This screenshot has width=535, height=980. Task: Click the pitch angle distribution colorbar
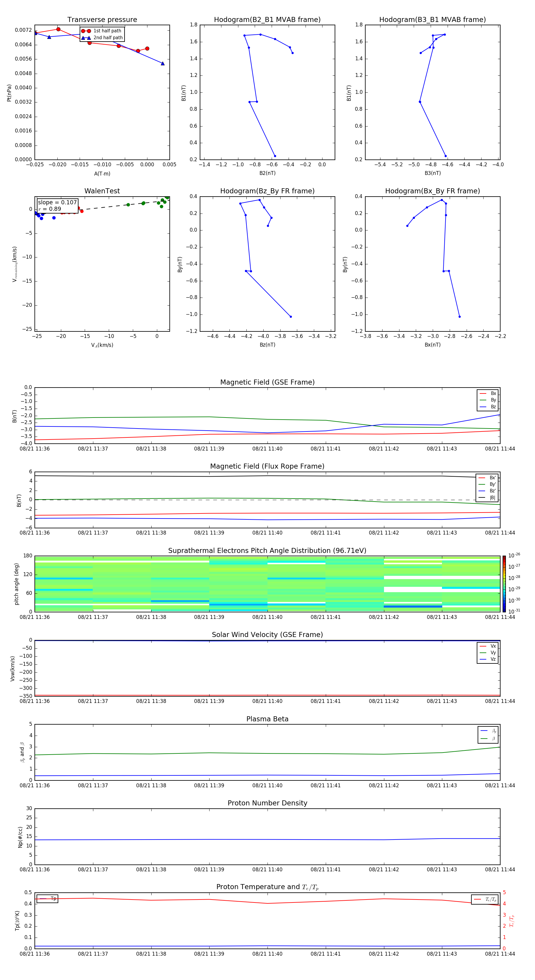(504, 584)
